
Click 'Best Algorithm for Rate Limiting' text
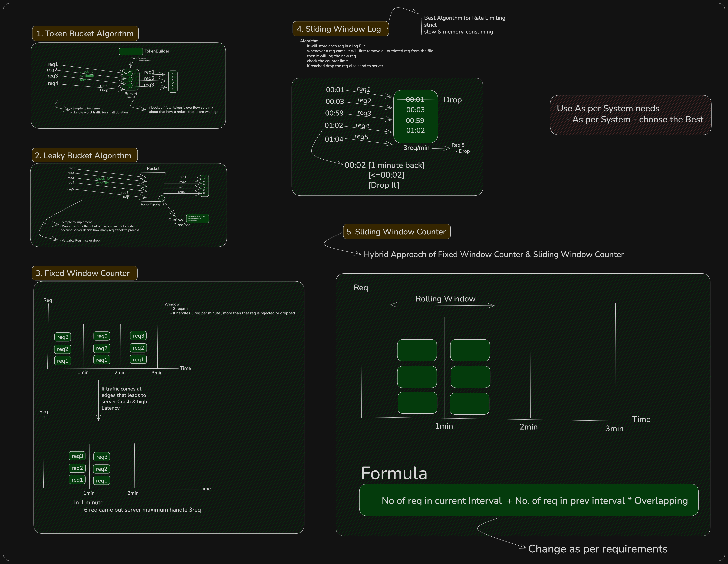(465, 18)
